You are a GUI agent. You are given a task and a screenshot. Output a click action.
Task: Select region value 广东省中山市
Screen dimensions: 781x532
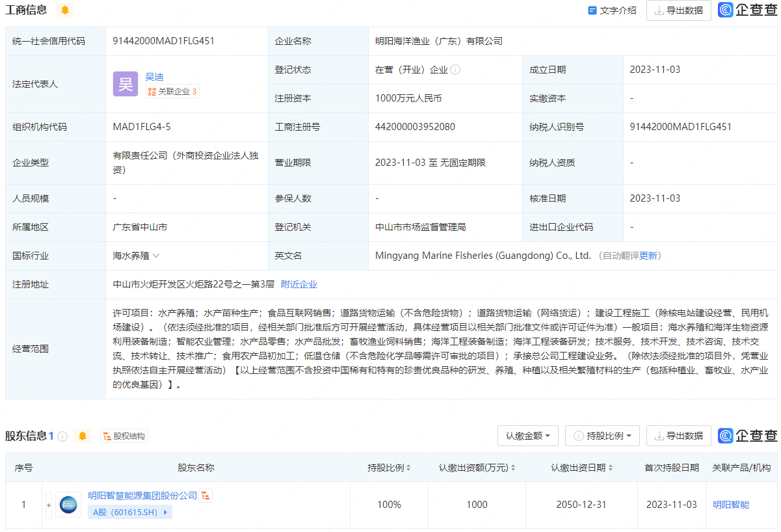(x=140, y=227)
